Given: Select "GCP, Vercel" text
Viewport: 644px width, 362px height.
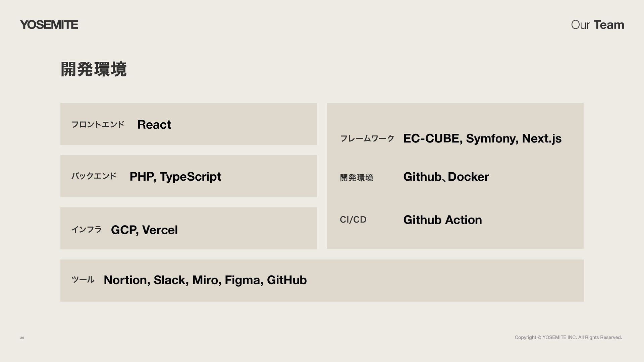Looking at the screenshot, I should pyautogui.click(x=144, y=230).
